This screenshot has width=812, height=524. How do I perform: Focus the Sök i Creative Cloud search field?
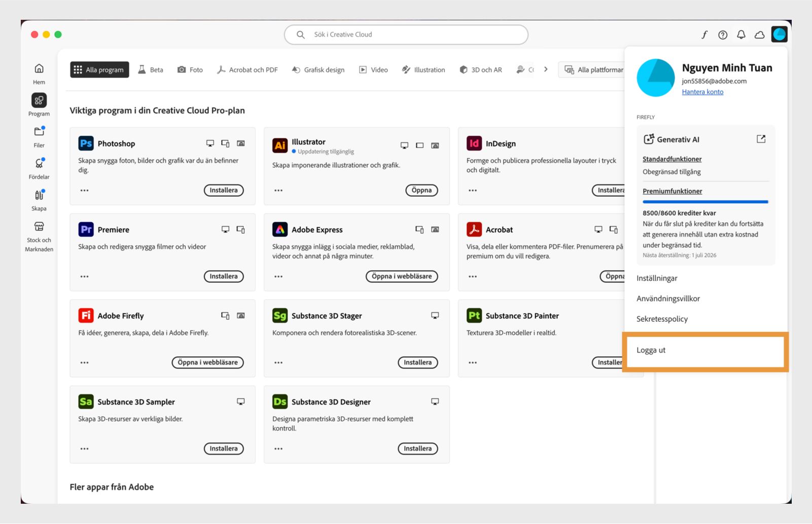[406, 34]
